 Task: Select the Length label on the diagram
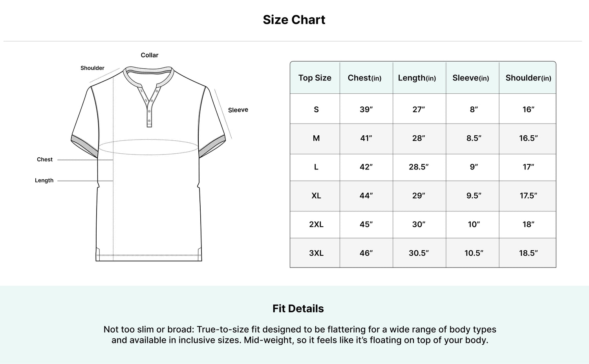(x=44, y=180)
